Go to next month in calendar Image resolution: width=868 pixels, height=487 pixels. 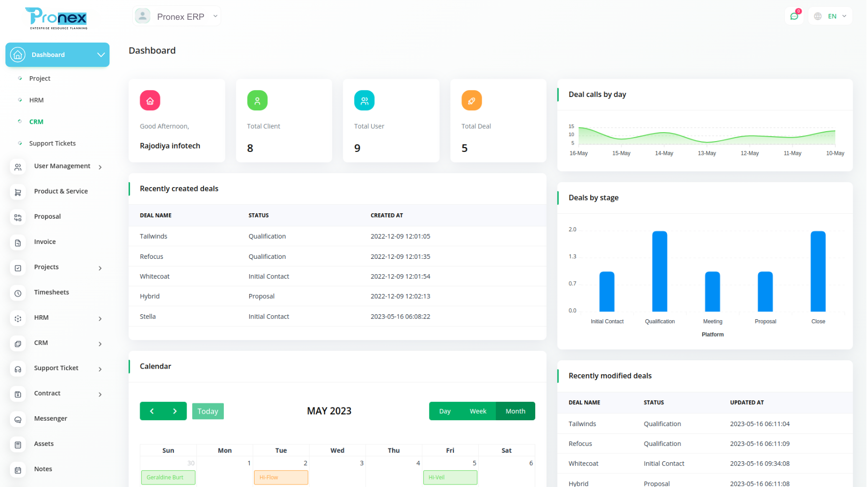(175, 411)
